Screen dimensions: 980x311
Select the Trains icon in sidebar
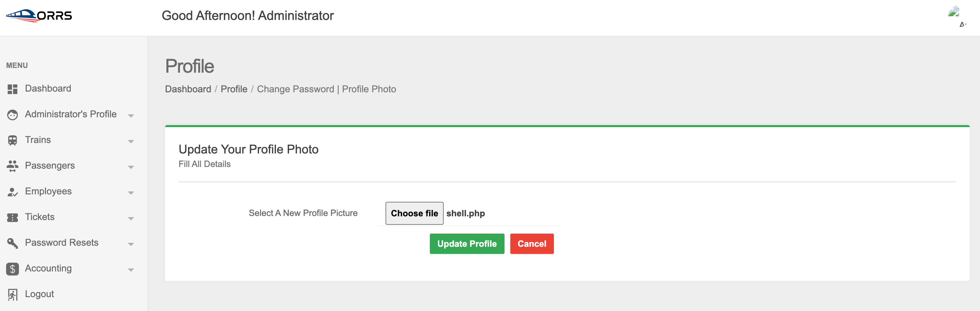(13, 140)
